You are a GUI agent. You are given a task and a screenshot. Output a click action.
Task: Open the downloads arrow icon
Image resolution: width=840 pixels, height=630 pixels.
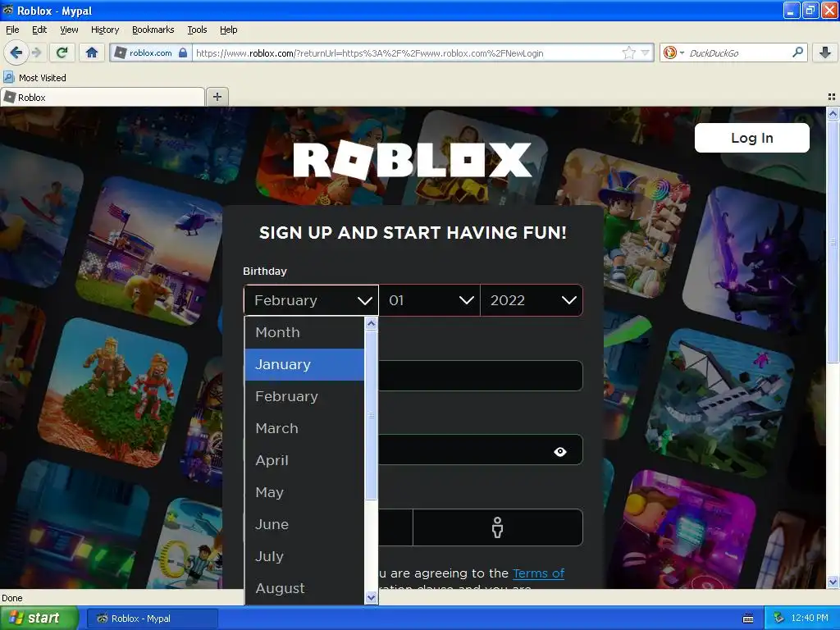coord(825,52)
